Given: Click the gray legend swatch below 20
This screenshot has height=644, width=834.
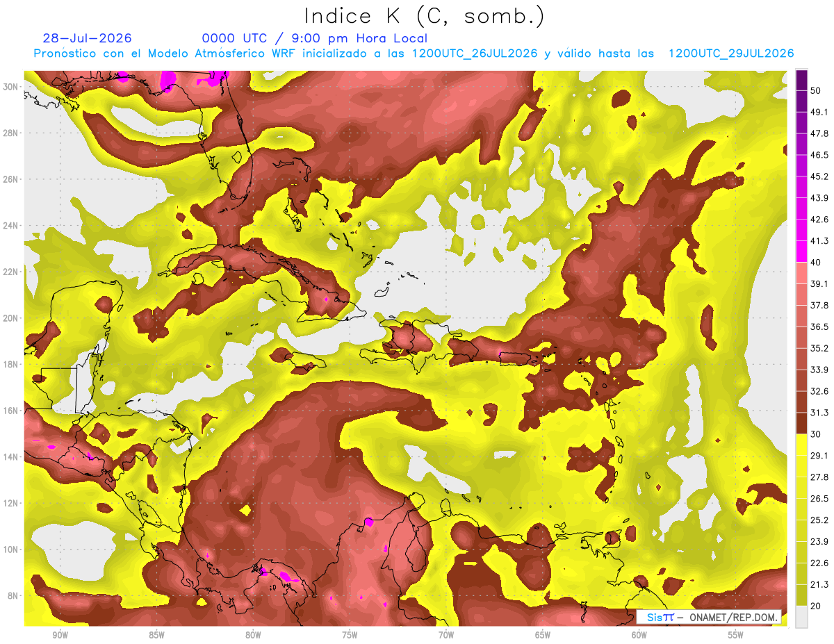Looking at the screenshot, I should click(x=801, y=616).
